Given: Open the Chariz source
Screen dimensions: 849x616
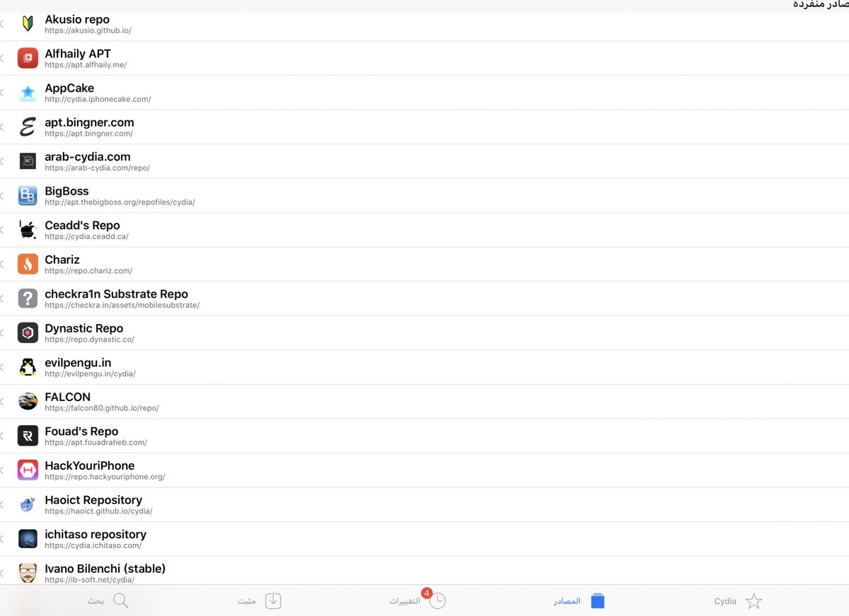Looking at the screenshot, I should (424, 264).
